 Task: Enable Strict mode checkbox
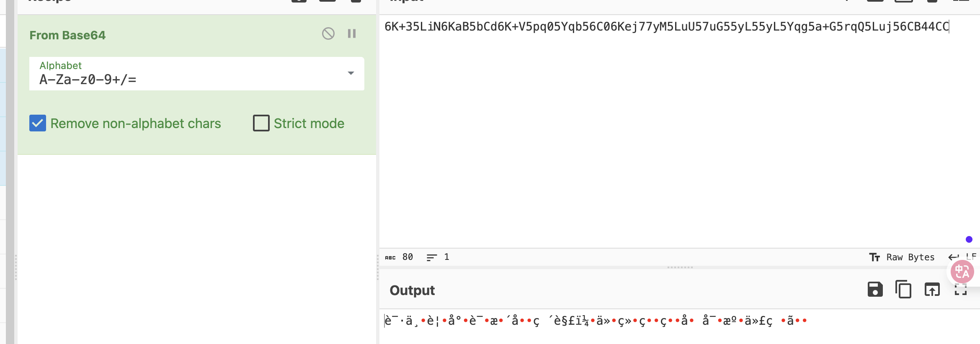click(261, 123)
